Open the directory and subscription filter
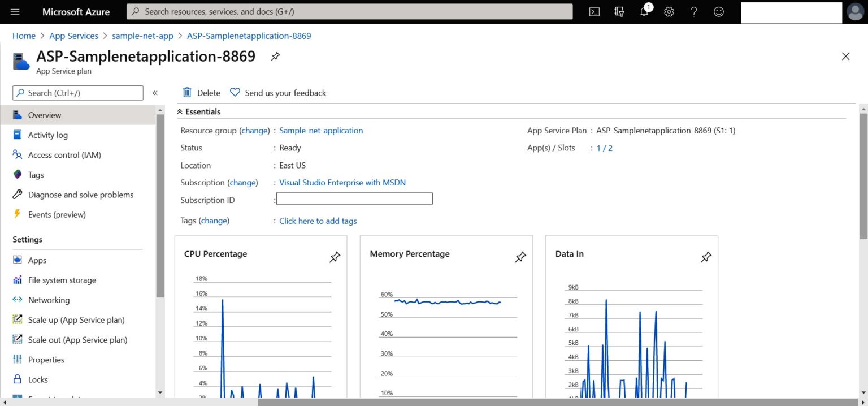Screen dimensions: 868x406 pos(619,11)
